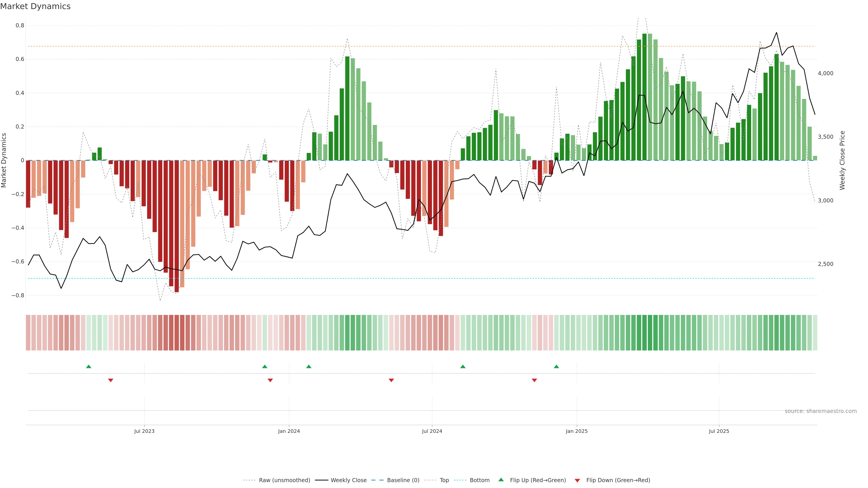Click the red Flip Down marker just before Jan 2024
Screen dimensions: 868x488
click(x=270, y=380)
